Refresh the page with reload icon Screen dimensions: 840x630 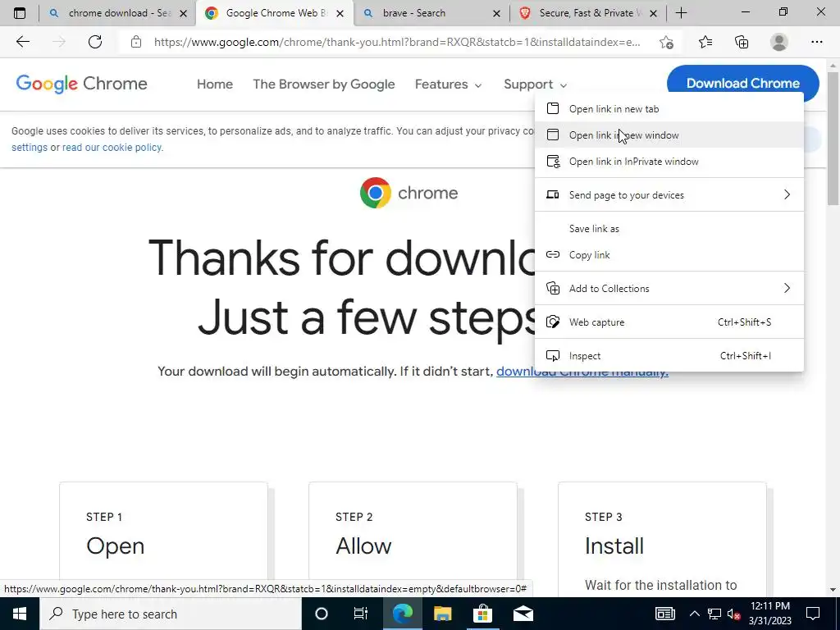click(x=95, y=42)
